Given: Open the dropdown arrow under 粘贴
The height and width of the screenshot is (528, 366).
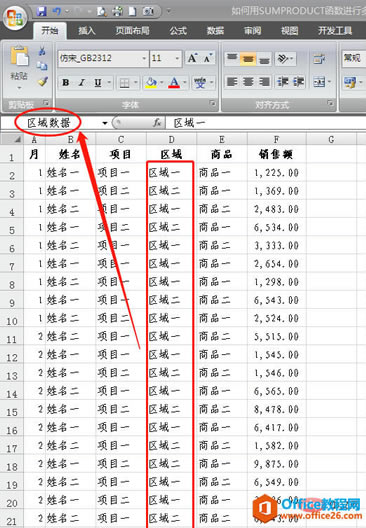Looking at the screenshot, I should pos(19,88).
